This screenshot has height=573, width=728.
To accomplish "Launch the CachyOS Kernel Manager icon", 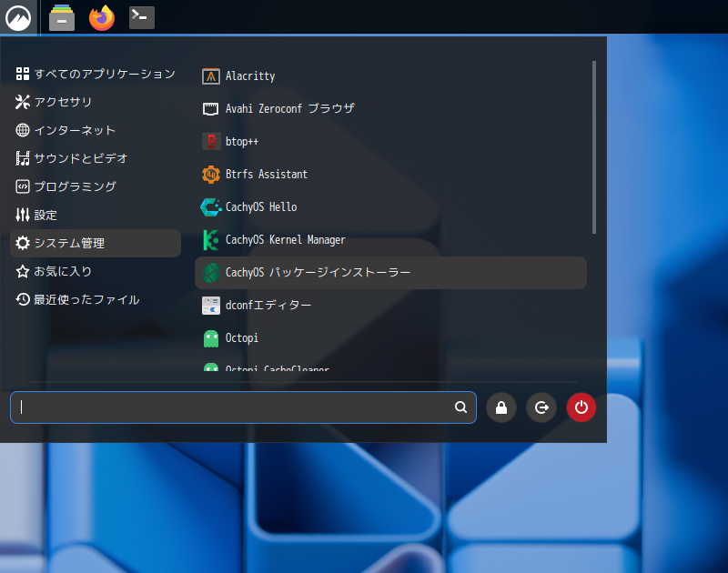I will tap(211, 240).
